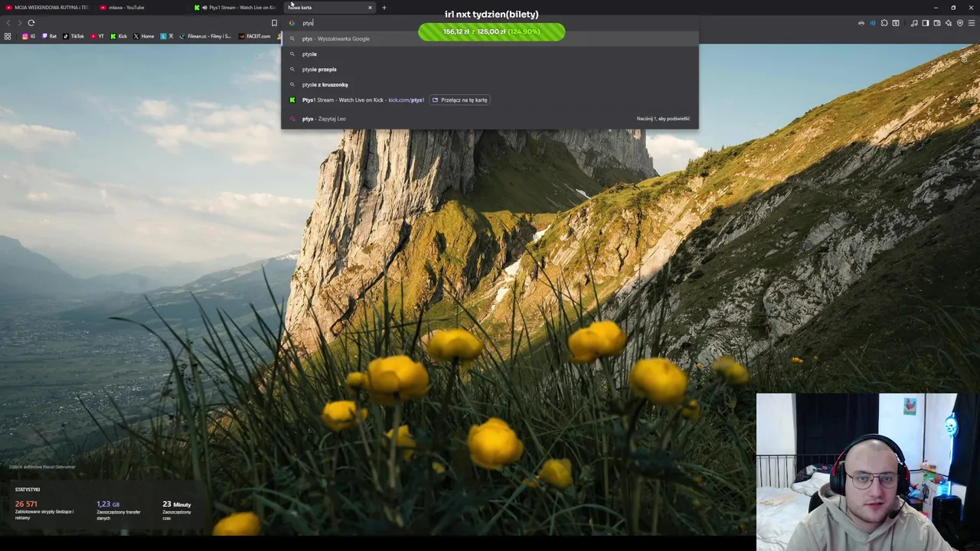Toggle the sidebar panel icon
This screenshot has width=980, height=551.
click(926, 23)
